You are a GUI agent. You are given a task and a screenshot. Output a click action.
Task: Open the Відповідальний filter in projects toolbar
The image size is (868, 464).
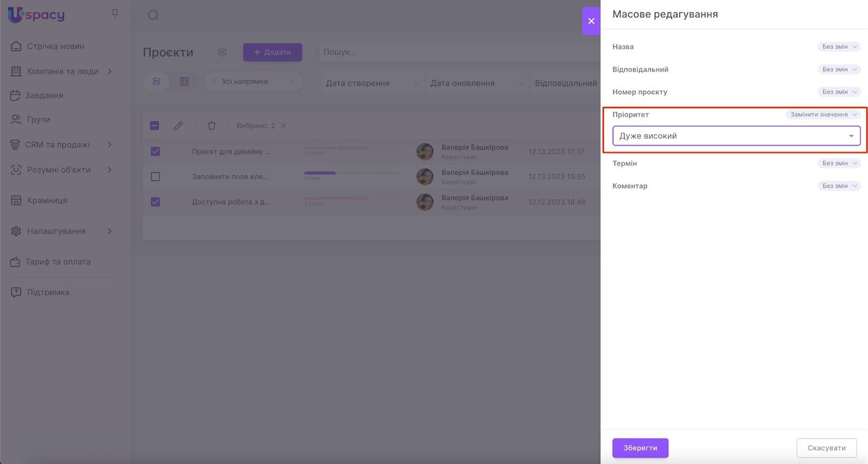566,83
